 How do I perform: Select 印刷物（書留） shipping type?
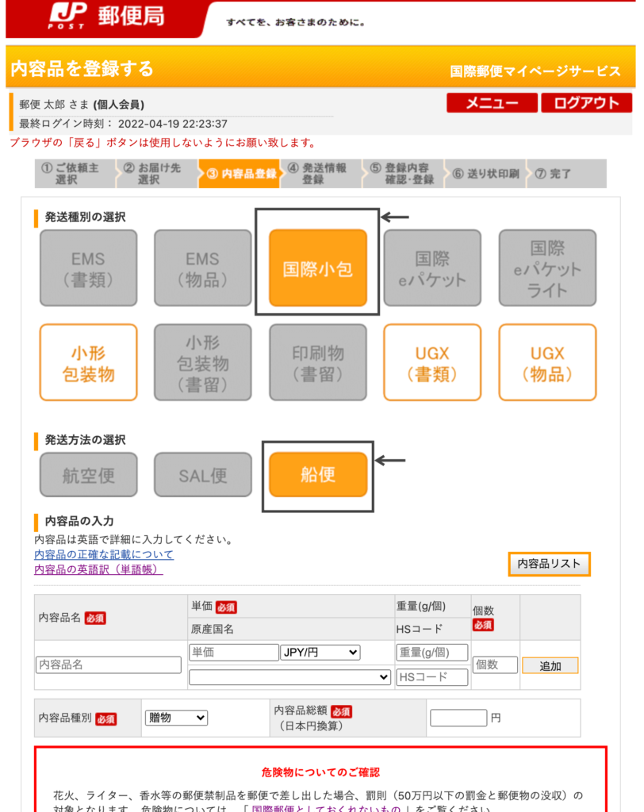[x=317, y=362]
